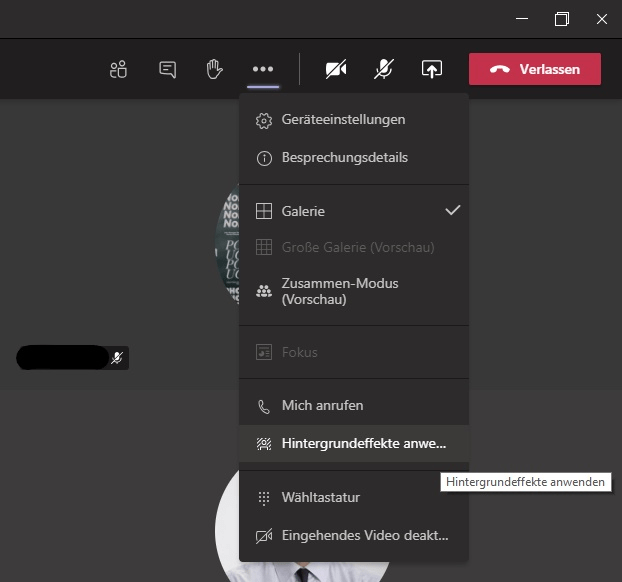The width and height of the screenshot is (622, 582).
Task: Click the background effects icon
Action: (x=264, y=444)
